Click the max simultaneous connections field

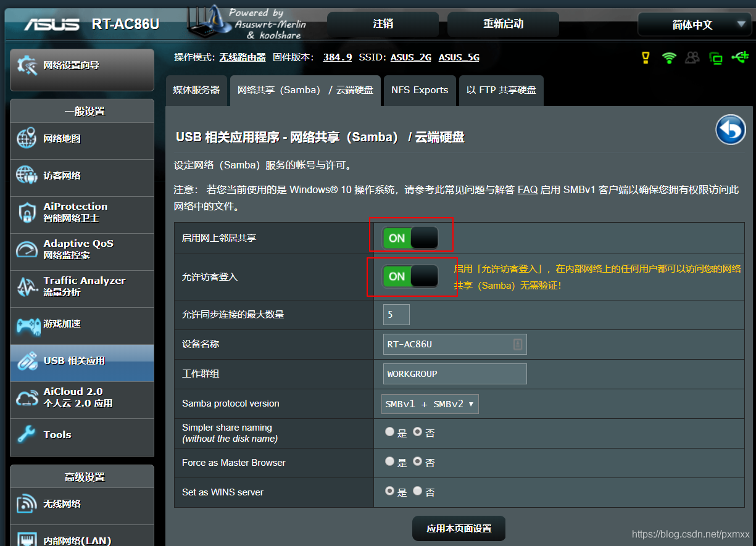point(396,315)
